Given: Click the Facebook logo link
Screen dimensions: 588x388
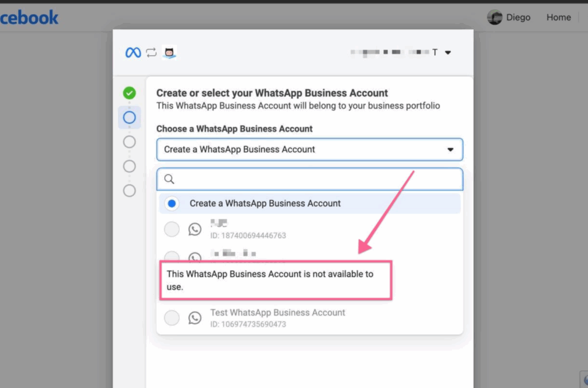Looking at the screenshot, I should (29, 17).
